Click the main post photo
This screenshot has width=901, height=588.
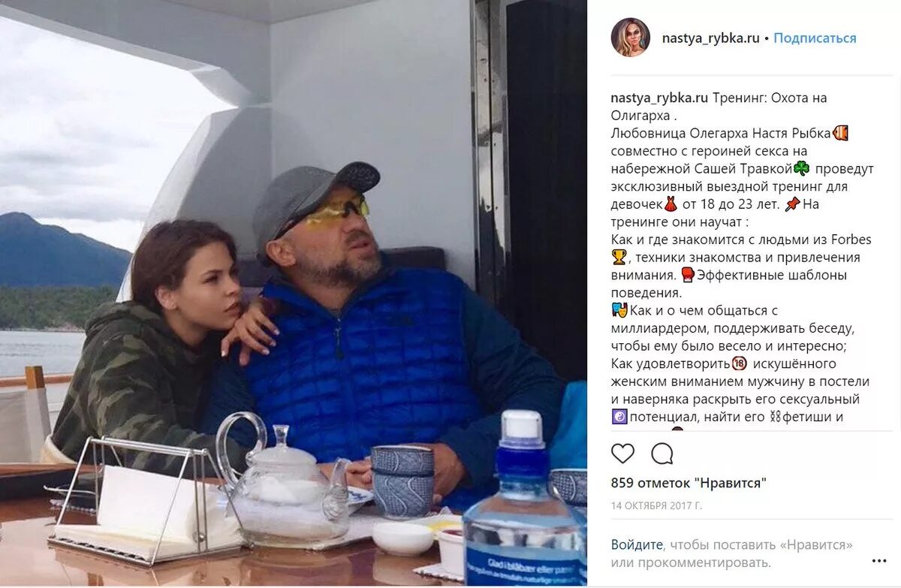point(294,294)
